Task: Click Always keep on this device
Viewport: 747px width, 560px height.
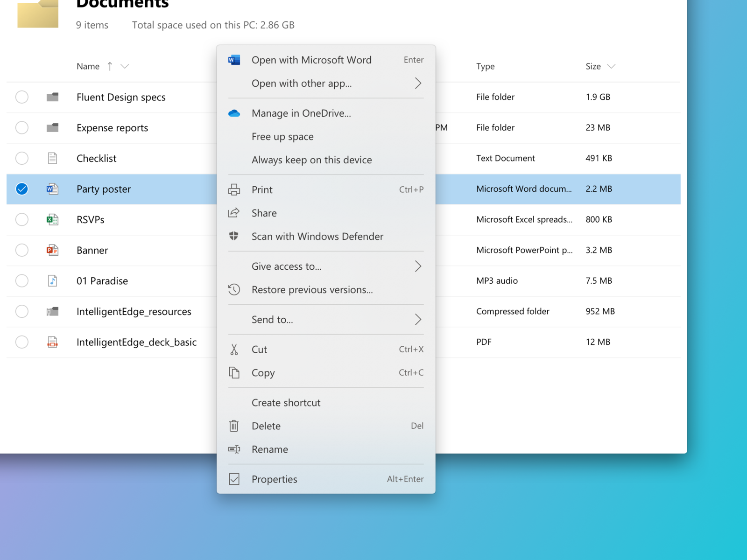Action: [x=311, y=160]
